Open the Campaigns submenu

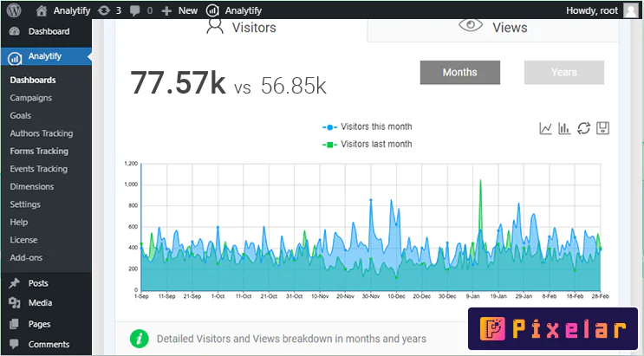(31, 98)
